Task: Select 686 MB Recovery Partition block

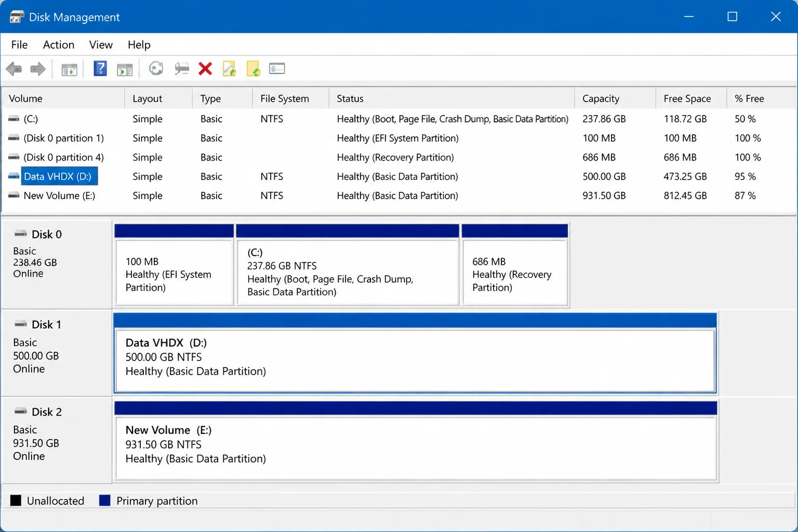Action: pos(515,265)
